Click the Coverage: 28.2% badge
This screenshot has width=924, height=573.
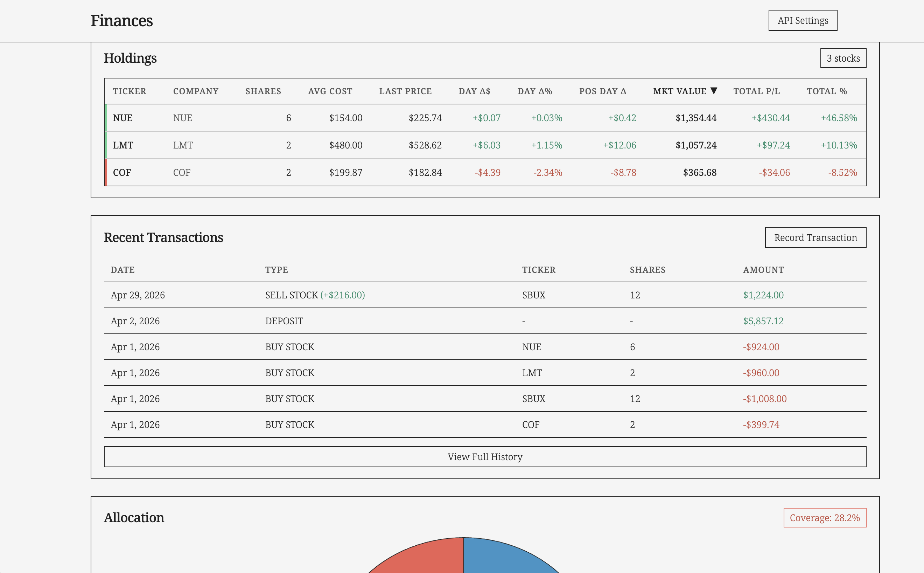click(825, 518)
